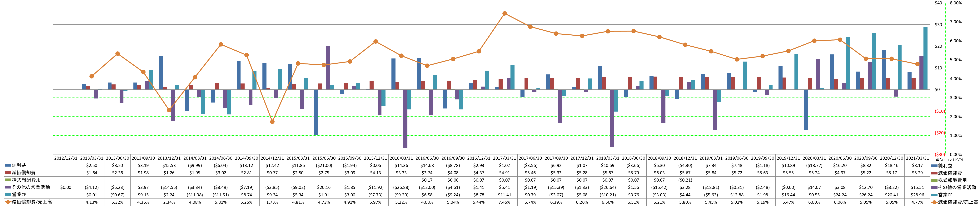This screenshot has height=206, width=980.
Task: Click the 株式報酬費用 value $0.17
Action: point(427,180)
